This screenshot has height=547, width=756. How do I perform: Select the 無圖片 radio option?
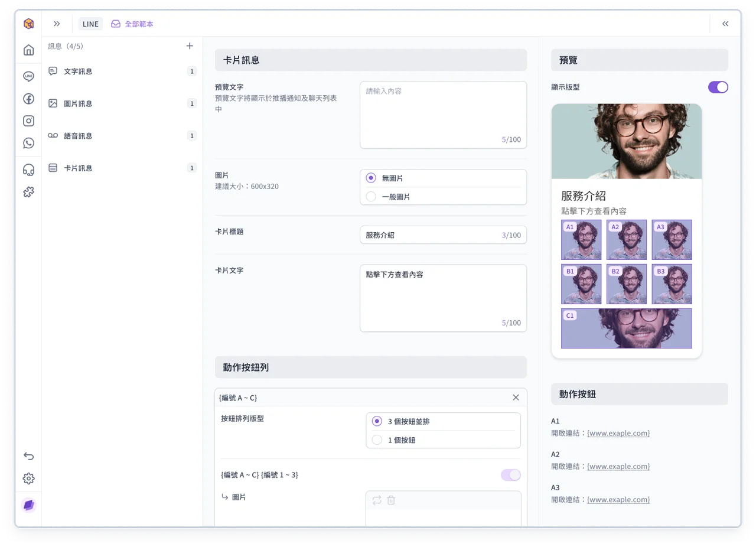click(371, 178)
